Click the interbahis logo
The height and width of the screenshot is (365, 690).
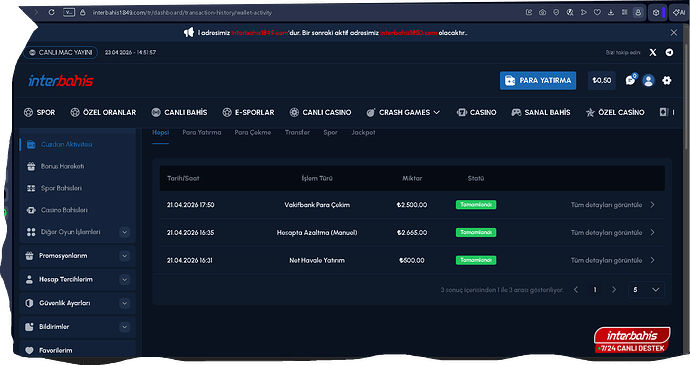pyautogui.click(x=61, y=81)
